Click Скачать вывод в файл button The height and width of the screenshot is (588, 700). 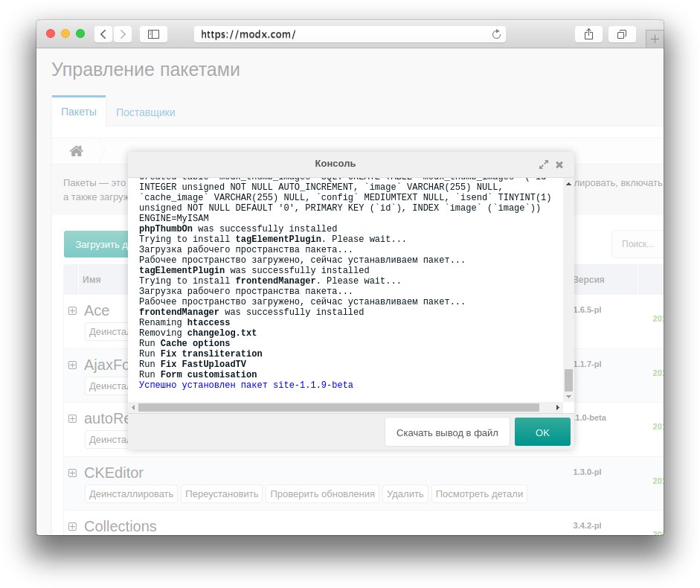click(447, 432)
